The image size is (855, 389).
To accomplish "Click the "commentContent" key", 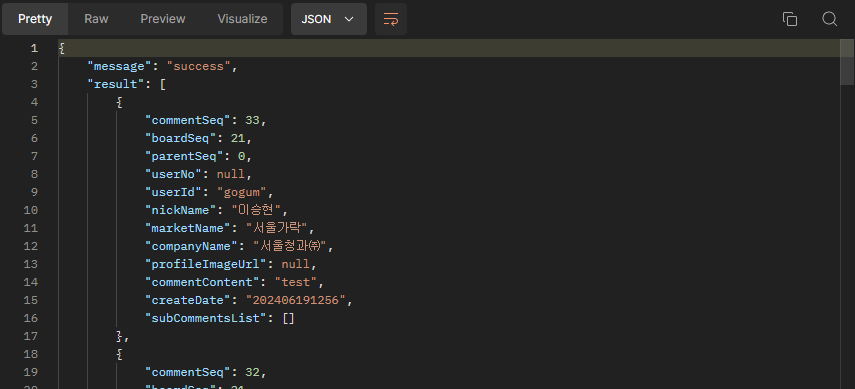I will point(202,282).
